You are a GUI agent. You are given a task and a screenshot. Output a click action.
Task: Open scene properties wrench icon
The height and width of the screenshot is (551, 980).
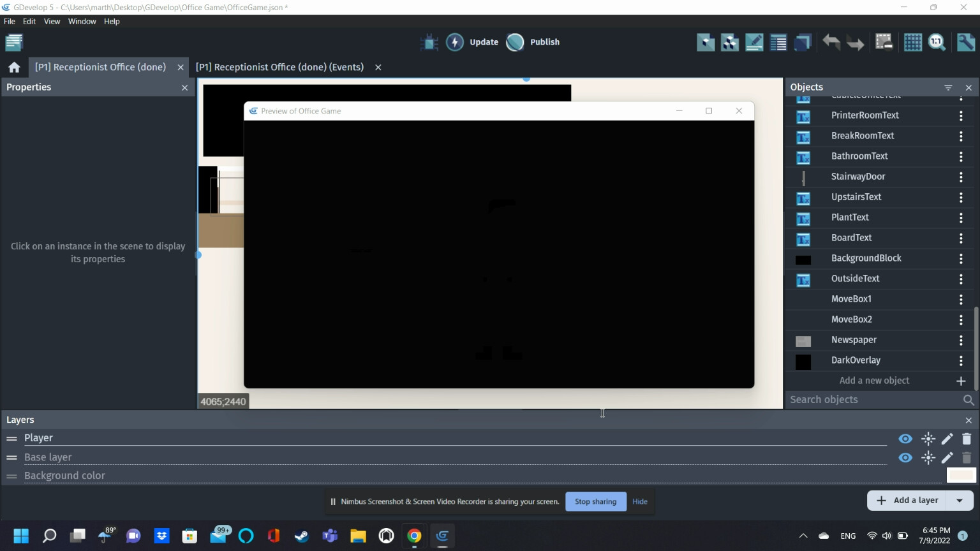click(966, 42)
